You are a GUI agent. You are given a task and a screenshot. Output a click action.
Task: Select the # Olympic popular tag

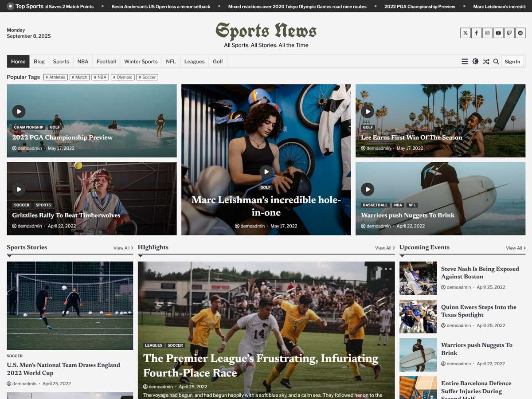click(122, 77)
